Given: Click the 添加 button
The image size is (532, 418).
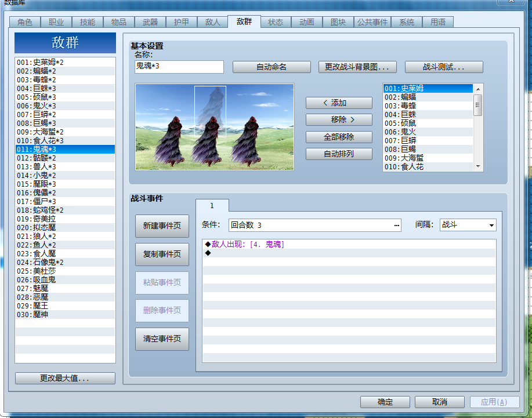Looking at the screenshot, I should tap(339, 103).
